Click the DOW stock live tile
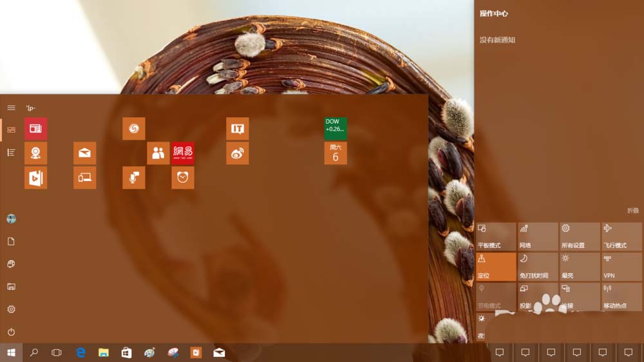644x362 pixels. click(336, 129)
